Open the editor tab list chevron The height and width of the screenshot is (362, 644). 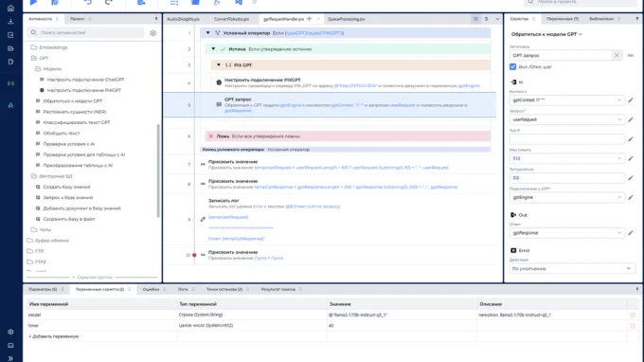coord(497,19)
